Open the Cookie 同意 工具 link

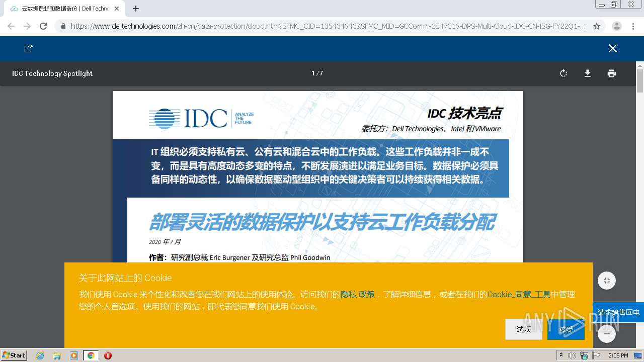[x=519, y=294]
